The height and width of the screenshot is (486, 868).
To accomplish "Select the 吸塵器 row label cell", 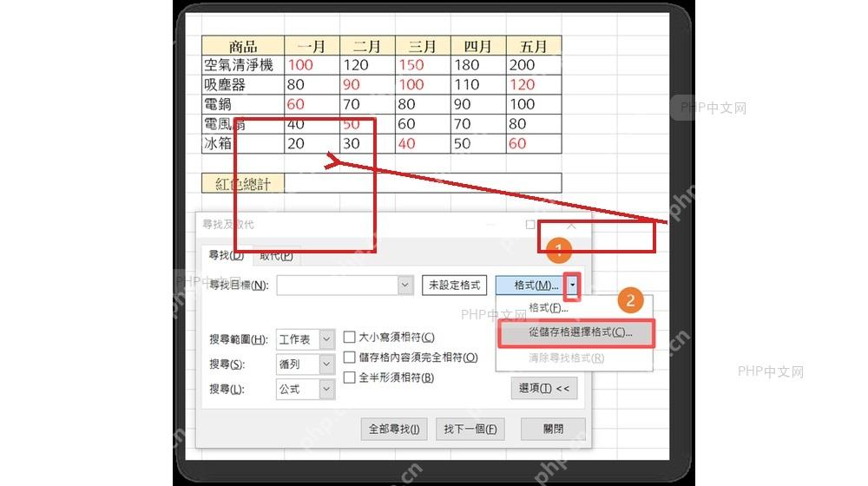I will point(243,84).
